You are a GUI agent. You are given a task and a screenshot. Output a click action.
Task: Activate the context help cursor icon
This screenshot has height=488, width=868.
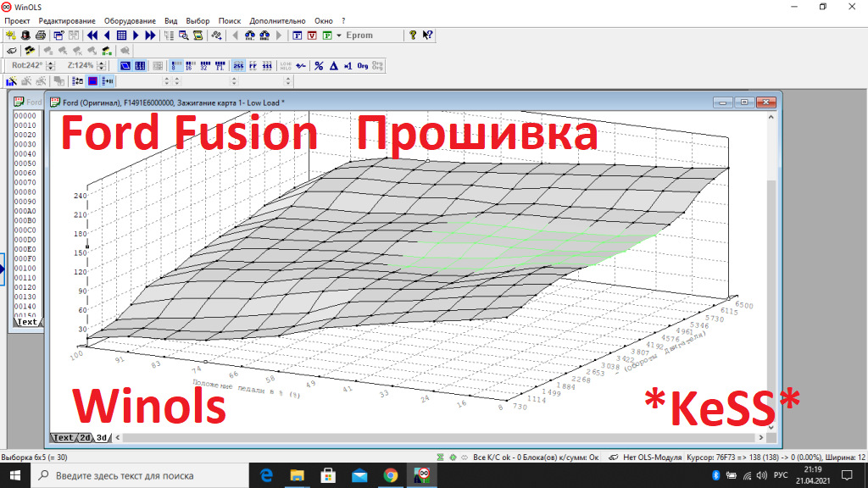pyautogui.click(x=427, y=36)
